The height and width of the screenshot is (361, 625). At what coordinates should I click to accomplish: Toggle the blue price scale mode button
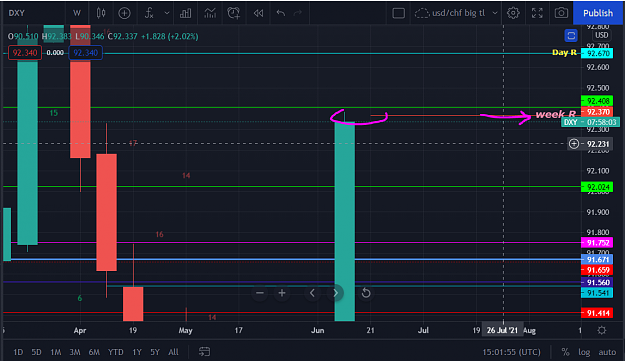pos(571,36)
